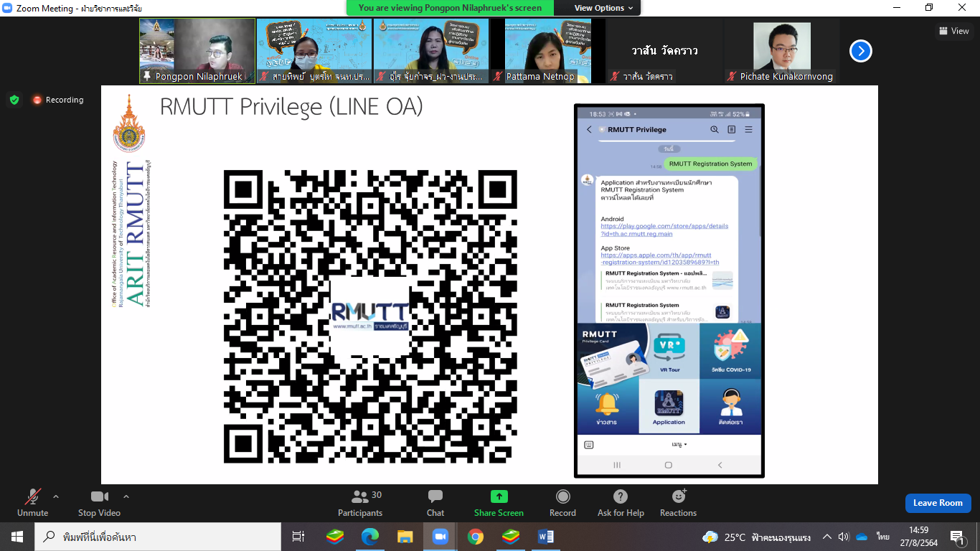Tap the keyboard icon beside เมนู
Viewport: 980px width, 551px height.
[x=589, y=445]
